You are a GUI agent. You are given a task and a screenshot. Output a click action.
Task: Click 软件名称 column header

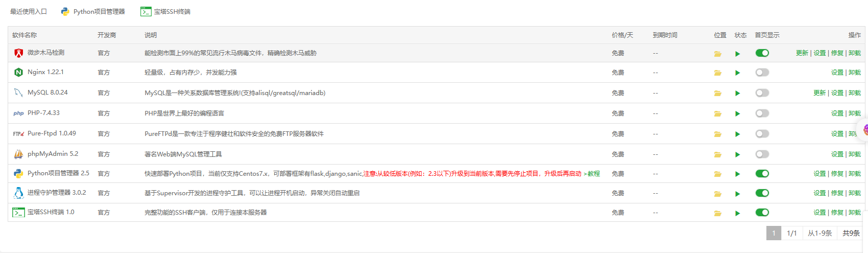(x=25, y=35)
